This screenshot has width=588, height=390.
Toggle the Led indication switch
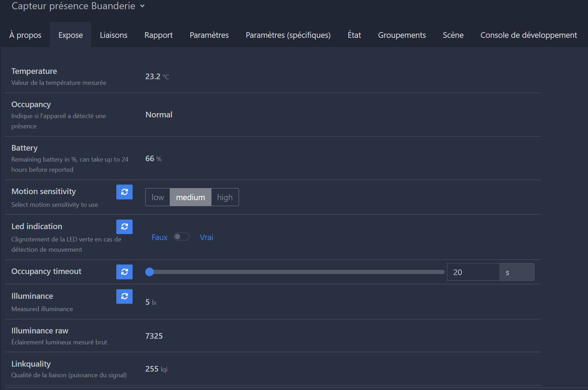181,237
